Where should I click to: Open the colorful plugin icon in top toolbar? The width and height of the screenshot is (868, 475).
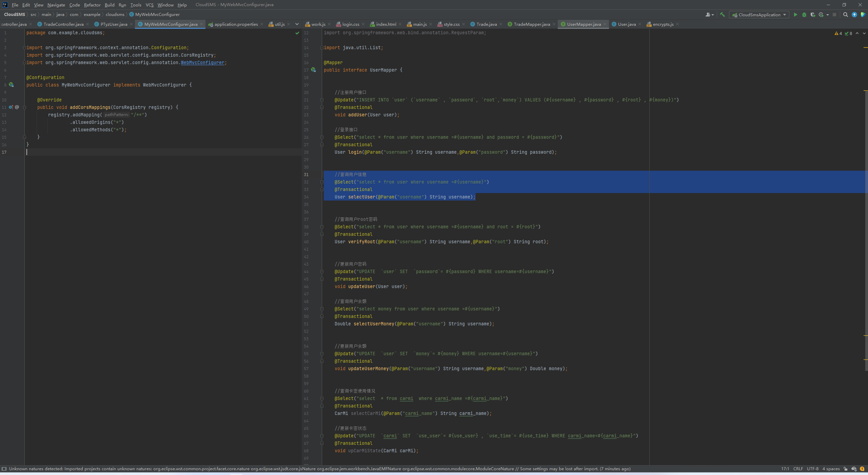[863, 15]
